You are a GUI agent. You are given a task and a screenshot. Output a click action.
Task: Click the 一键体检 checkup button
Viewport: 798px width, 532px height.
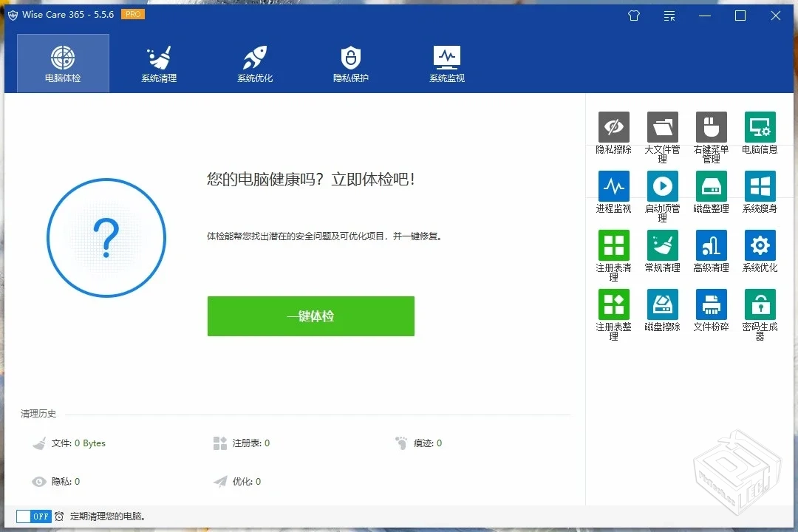click(x=310, y=316)
